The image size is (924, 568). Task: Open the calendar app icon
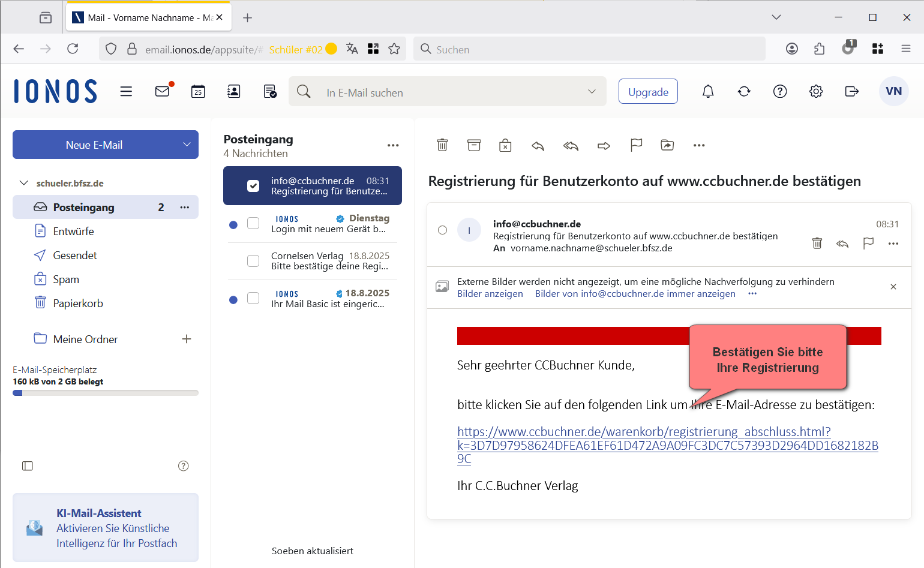tap(198, 91)
